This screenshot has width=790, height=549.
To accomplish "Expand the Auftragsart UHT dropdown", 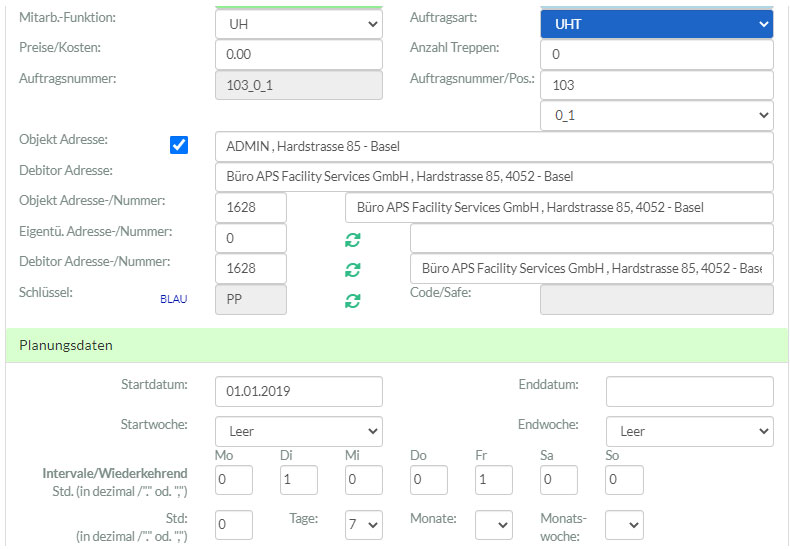I will coord(656,24).
